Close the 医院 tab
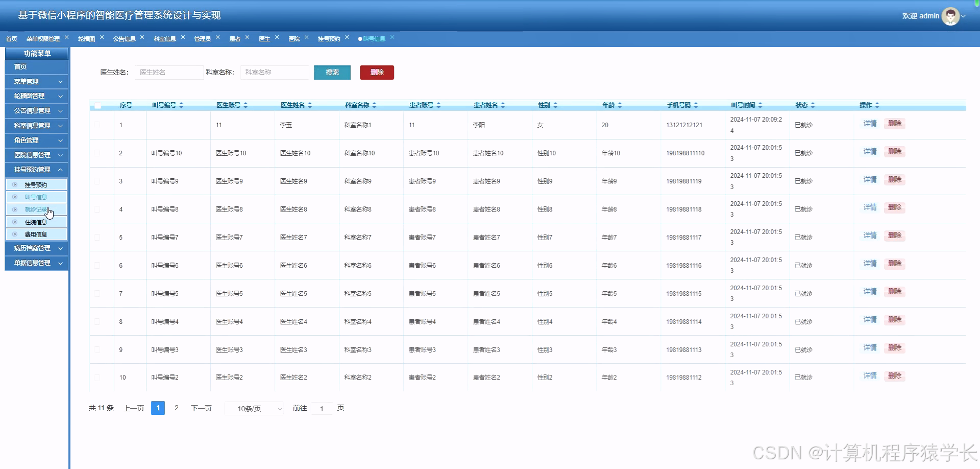The height and width of the screenshot is (469, 980). coord(306,37)
